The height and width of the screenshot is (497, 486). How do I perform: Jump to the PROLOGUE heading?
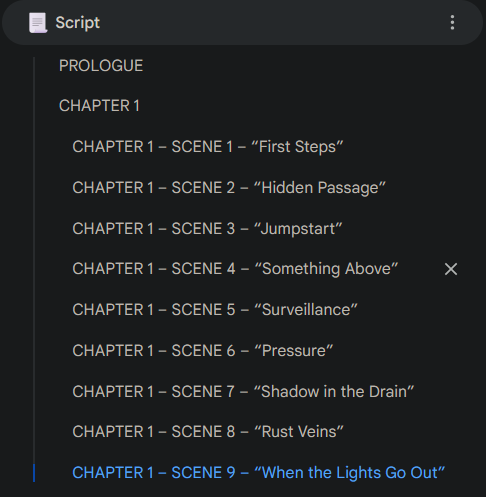click(x=101, y=65)
